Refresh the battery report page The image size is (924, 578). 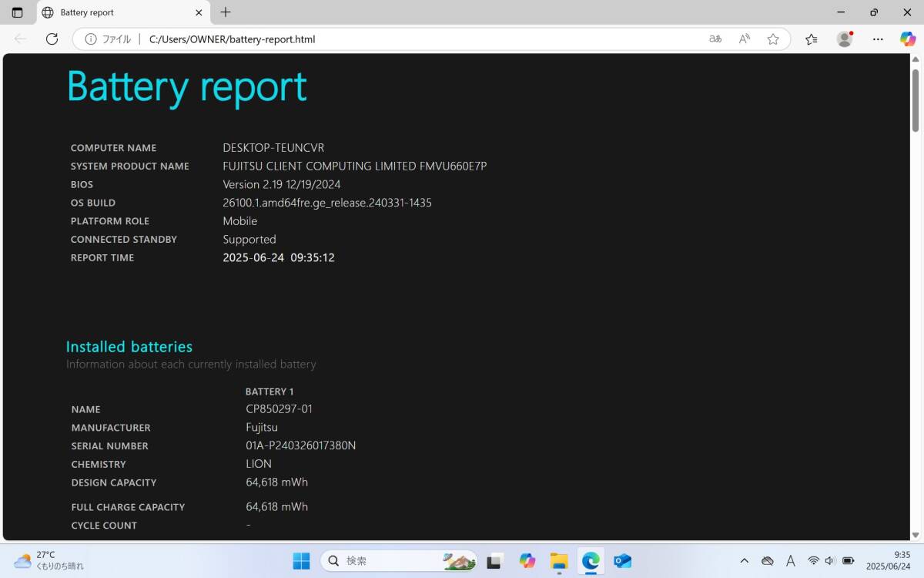coord(52,39)
